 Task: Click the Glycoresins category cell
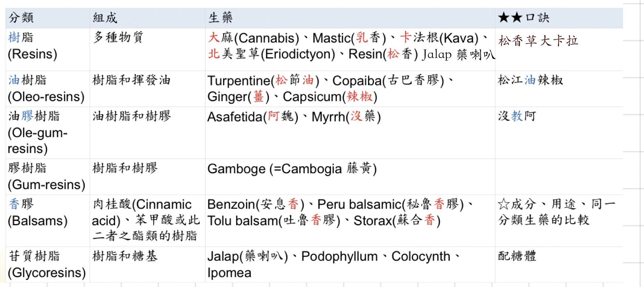click(46, 264)
